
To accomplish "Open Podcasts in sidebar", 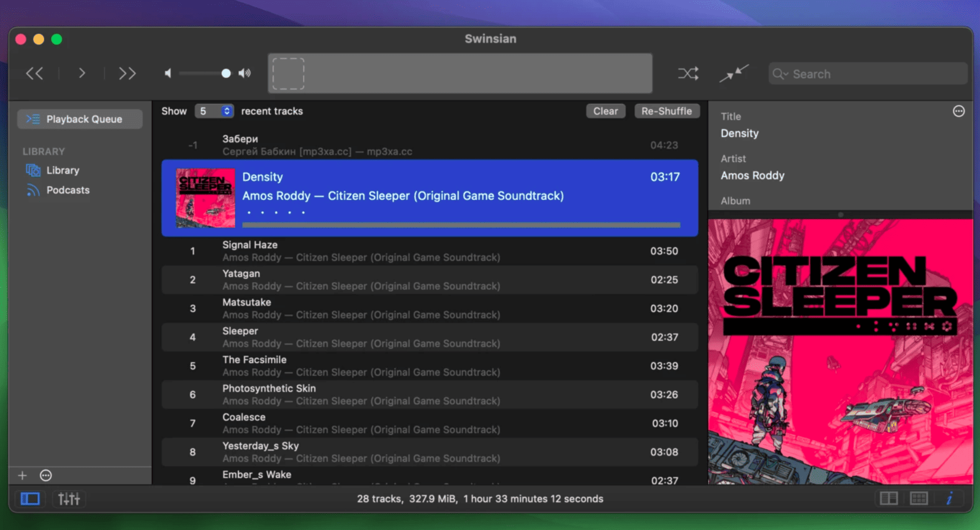I will tap(68, 190).
